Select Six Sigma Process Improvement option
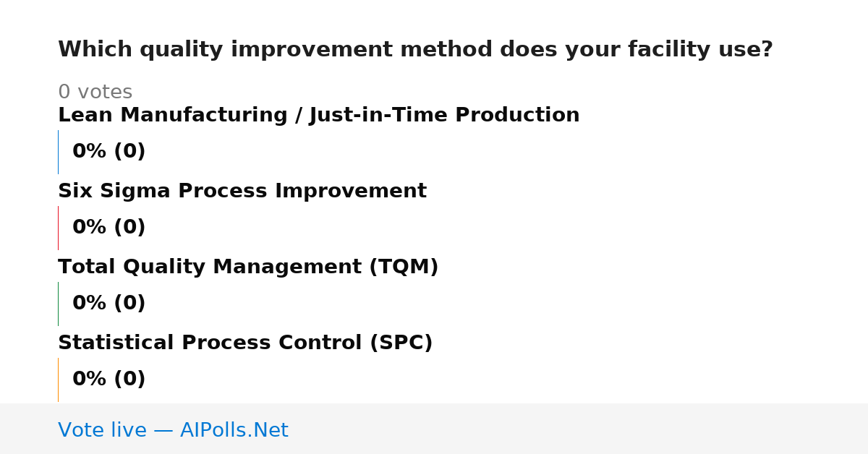This screenshot has height=454, width=868. coord(242,192)
